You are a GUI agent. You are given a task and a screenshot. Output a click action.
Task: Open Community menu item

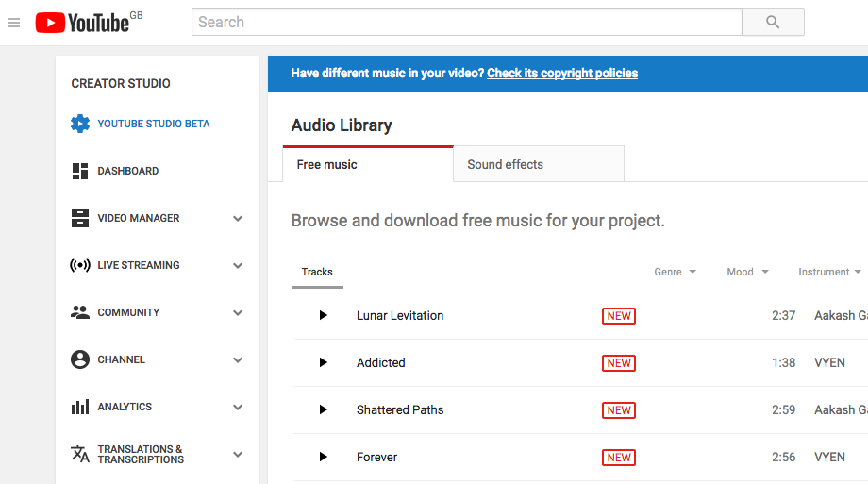click(128, 312)
